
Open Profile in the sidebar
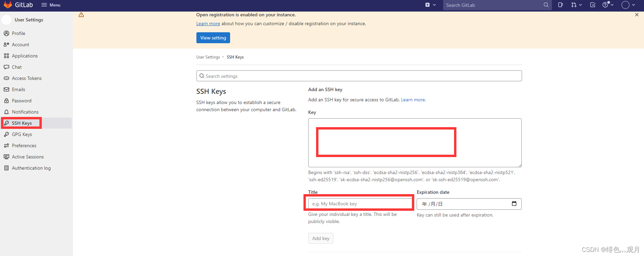(x=36, y=33)
